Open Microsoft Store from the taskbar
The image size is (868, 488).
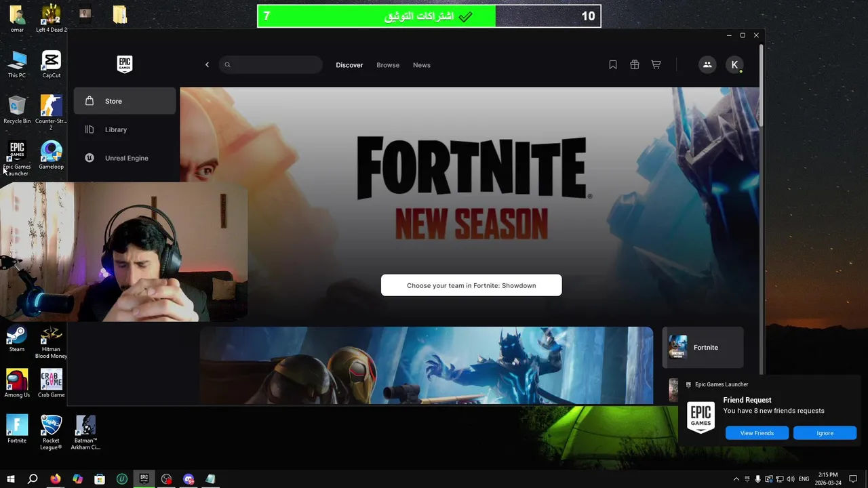100,479
